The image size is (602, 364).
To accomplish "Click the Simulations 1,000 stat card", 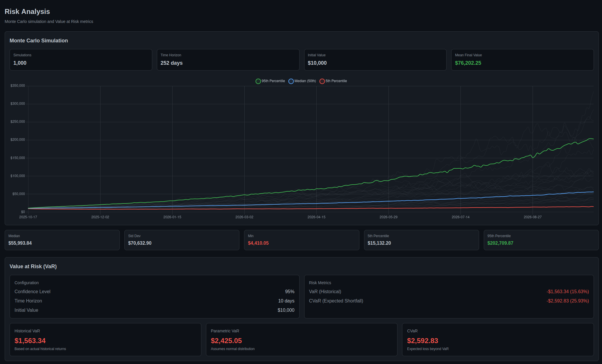I will click(81, 60).
